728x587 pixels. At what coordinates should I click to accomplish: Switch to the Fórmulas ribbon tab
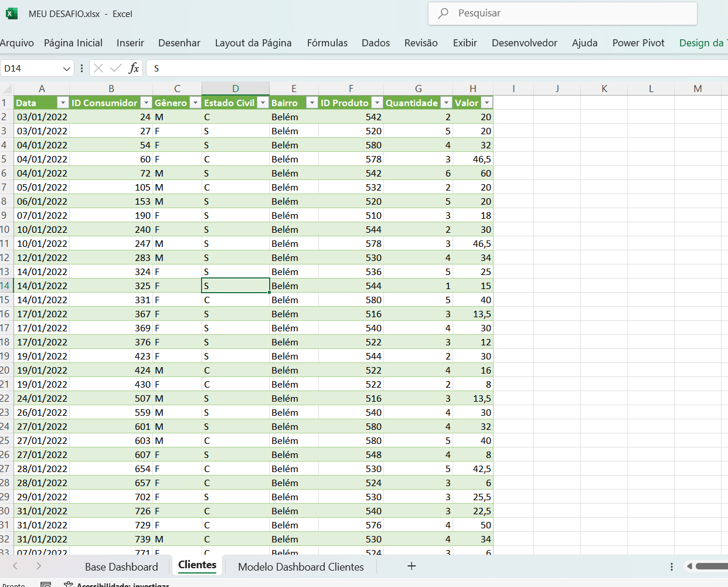[x=327, y=43]
